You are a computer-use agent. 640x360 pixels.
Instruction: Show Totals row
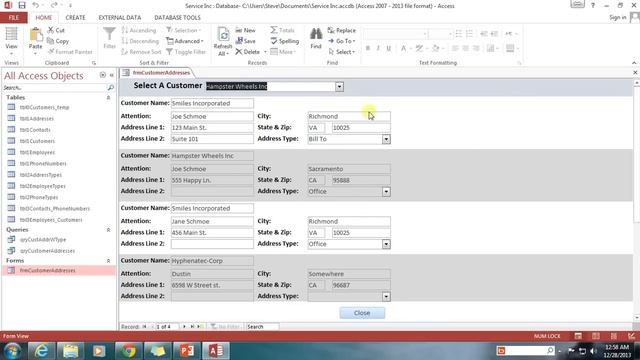click(x=282, y=30)
